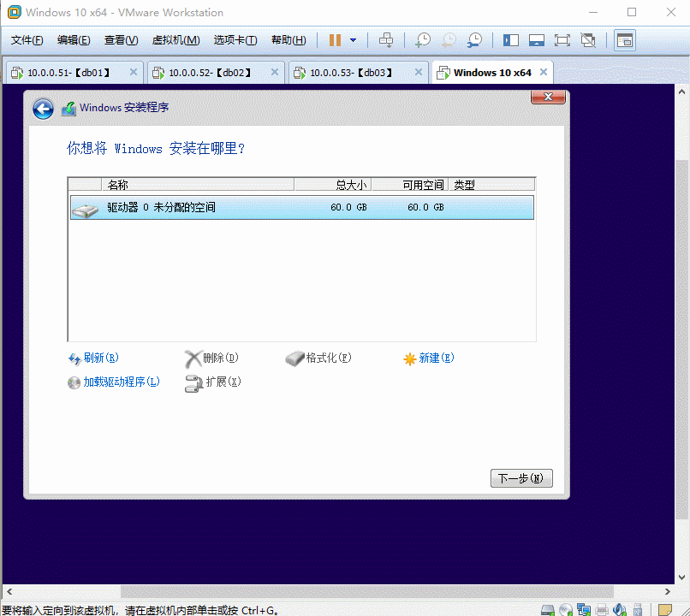The height and width of the screenshot is (616, 690).
Task: Click the horizontal scrollbar left arrow
Action: [x=9, y=592]
